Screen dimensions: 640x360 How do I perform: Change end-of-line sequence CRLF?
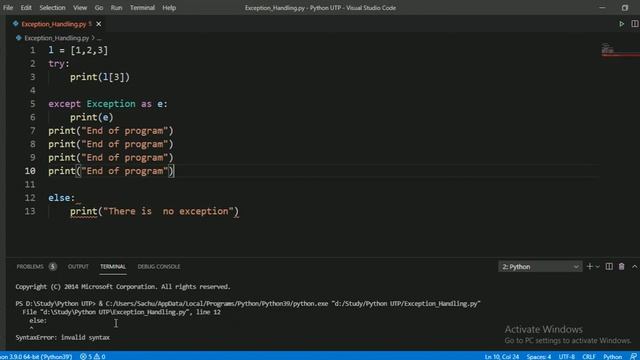[589, 356]
